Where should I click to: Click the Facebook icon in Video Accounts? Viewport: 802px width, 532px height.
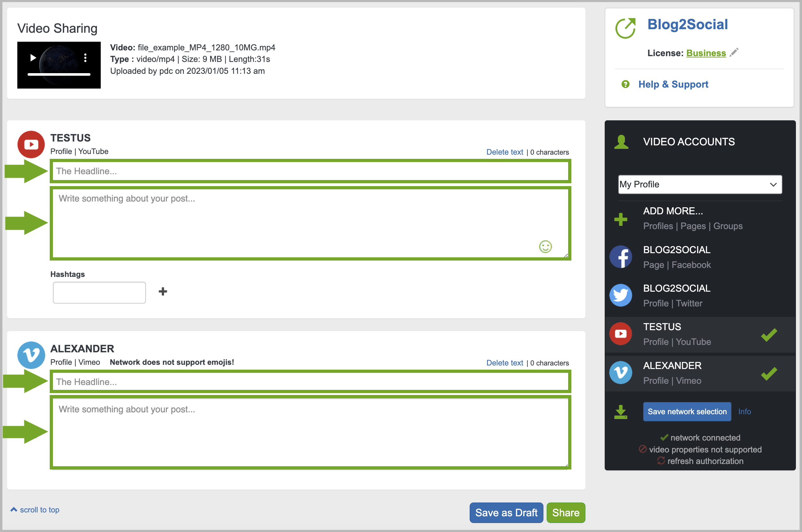point(620,257)
